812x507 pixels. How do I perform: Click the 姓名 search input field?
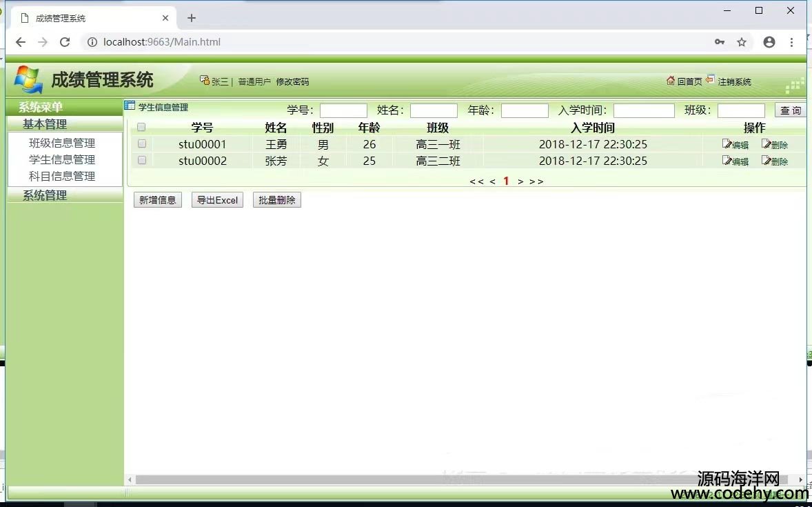coord(434,110)
